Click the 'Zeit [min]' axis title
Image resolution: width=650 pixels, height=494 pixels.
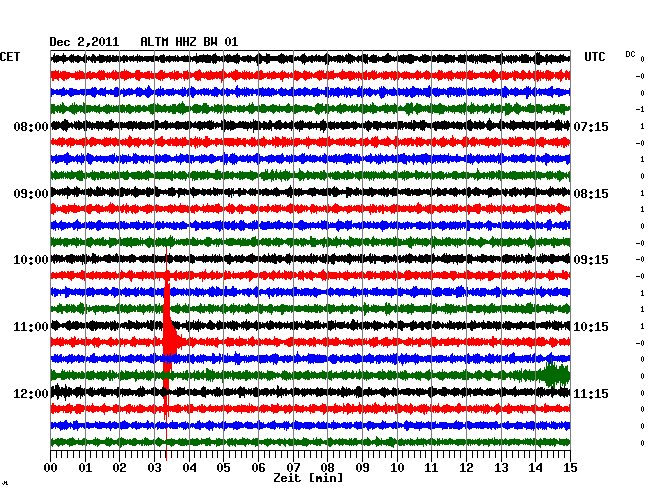click(308, 478)
